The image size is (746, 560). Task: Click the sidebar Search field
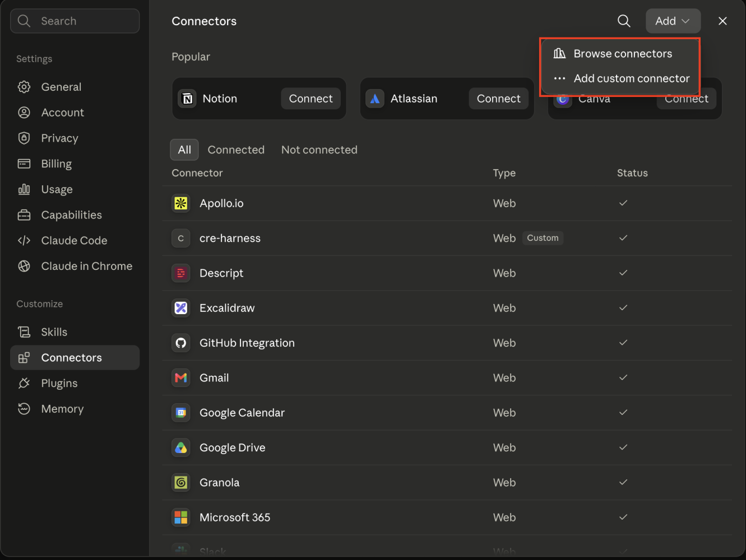pyautogui.click(x=75, y=21)
